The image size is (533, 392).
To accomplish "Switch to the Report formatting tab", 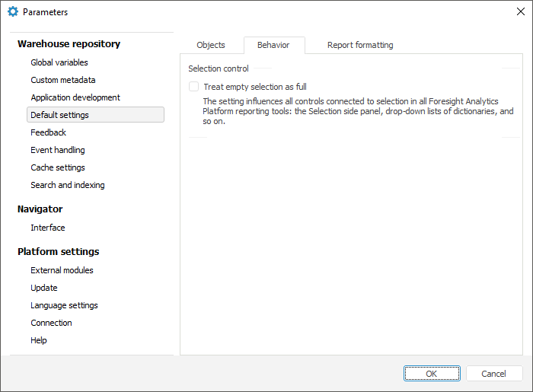I will (360, 45).
